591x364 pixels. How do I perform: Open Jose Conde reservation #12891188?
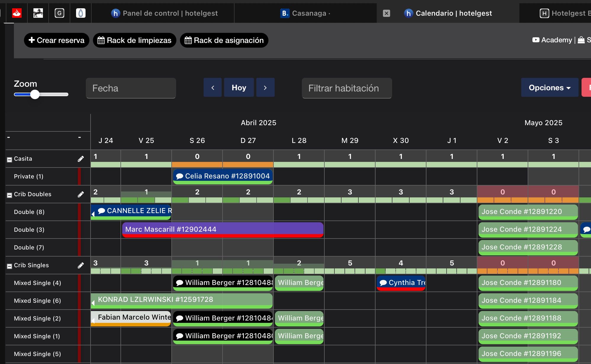[528, 318]
